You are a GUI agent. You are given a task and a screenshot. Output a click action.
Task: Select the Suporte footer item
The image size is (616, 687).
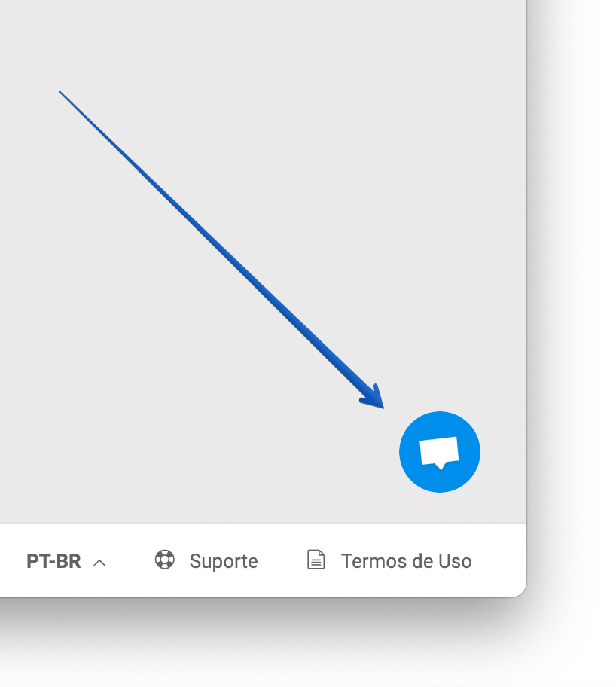(206, 560)
